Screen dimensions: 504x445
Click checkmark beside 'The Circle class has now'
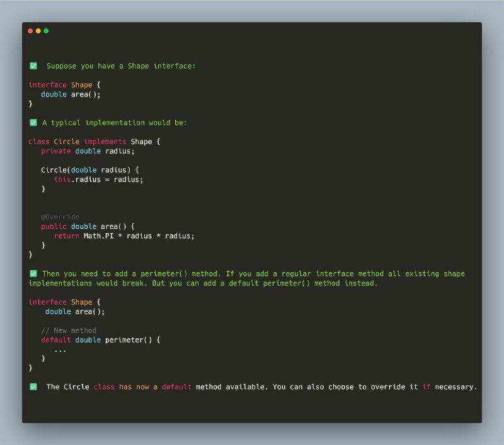[33, 387]
